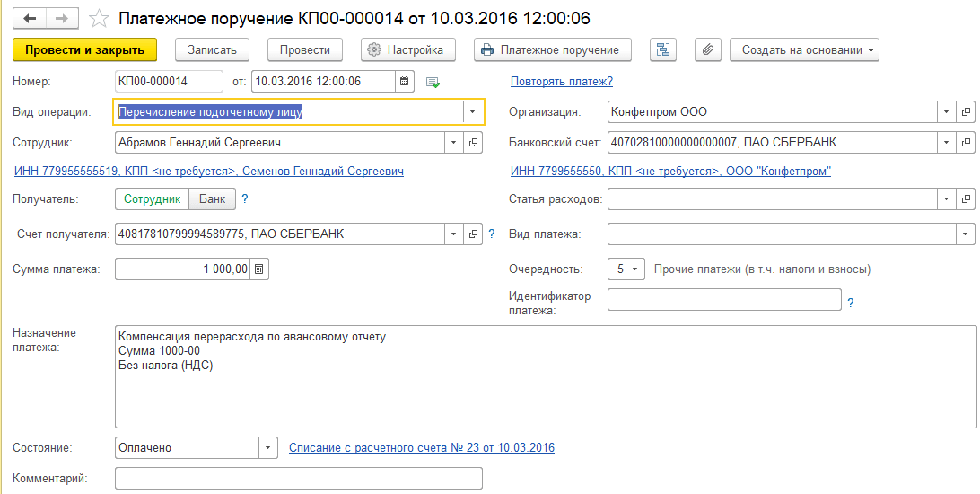Add document to favorites with star icon
The height and width of the screenshot is (494, 980).
(x=99, y=19)
